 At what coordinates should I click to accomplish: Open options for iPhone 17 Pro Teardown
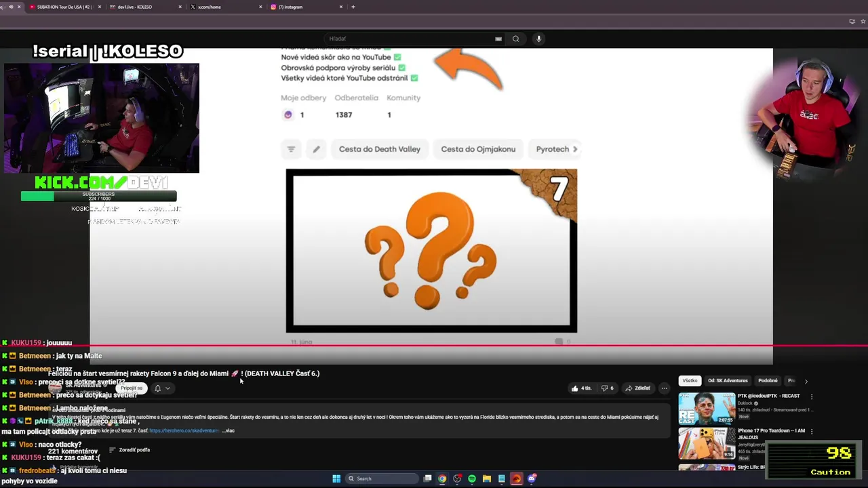812,431
